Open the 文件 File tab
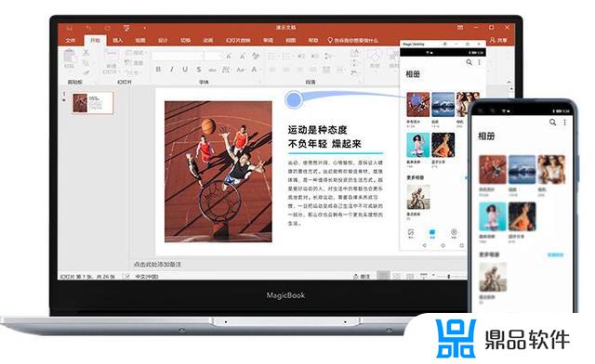Viewport: 595px width, 364px height. coord(71,40)
